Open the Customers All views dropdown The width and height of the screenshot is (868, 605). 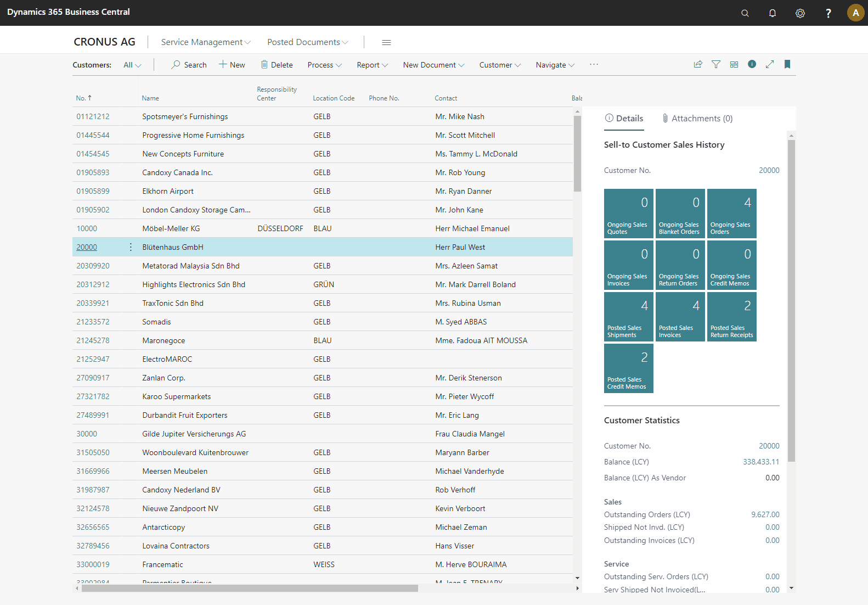click(132, 65)
